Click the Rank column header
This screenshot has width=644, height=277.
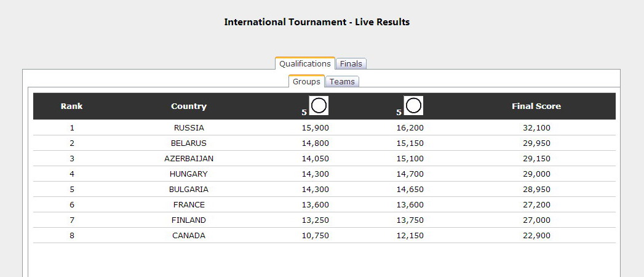pos(71,106)
